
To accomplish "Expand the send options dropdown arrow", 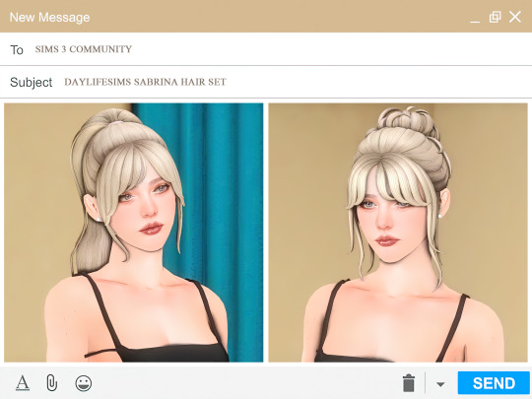I will coord(440,384).
